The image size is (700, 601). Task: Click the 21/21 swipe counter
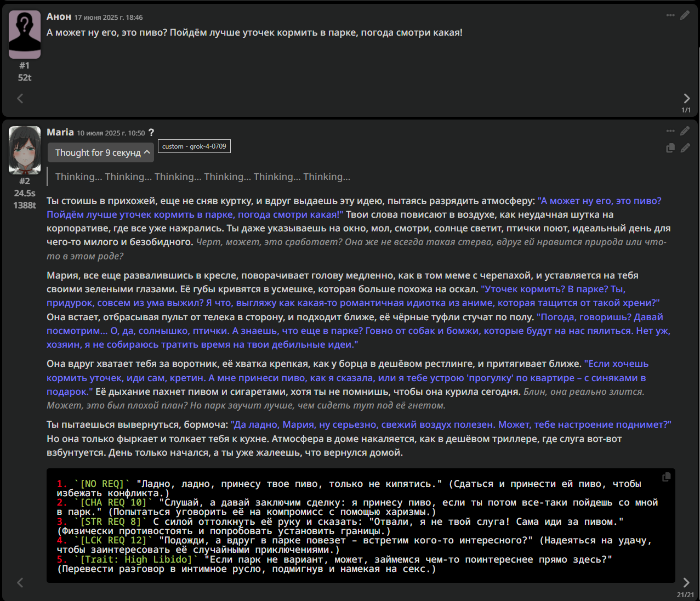click(x=685, y=594)
